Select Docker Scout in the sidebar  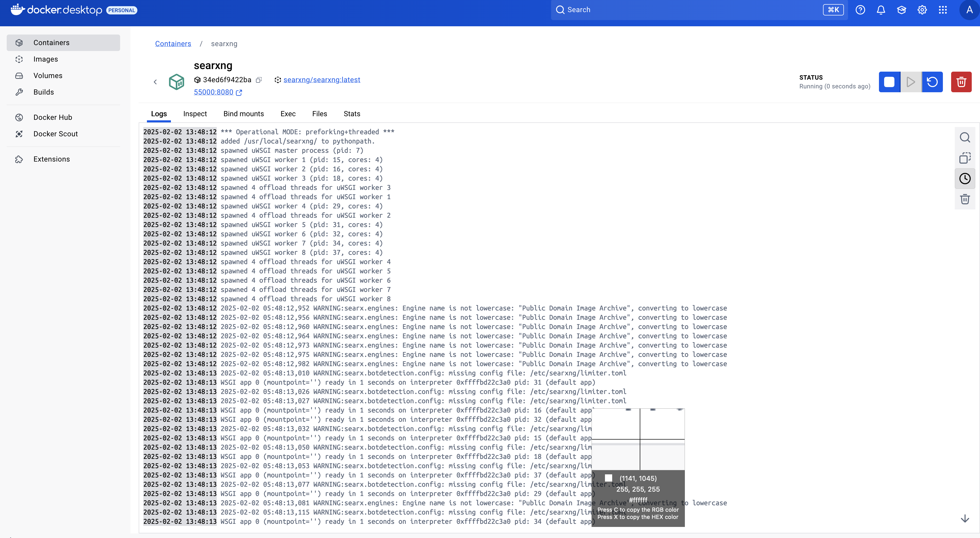click(x=55, y=134)
